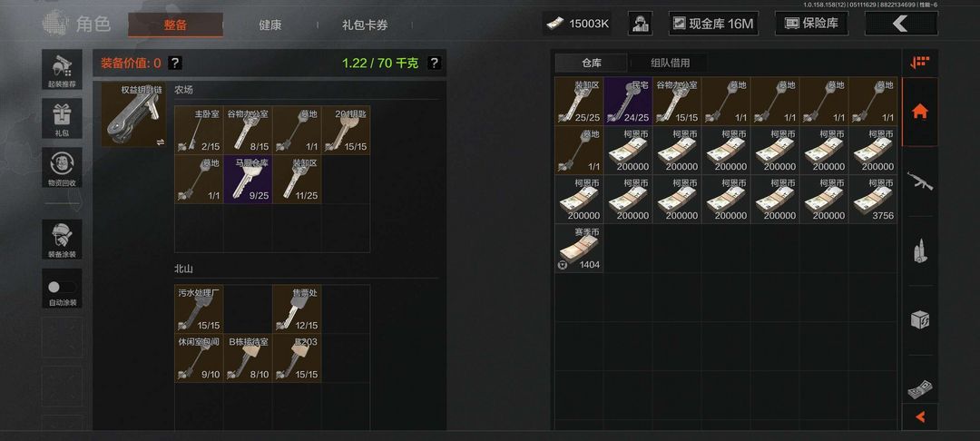The height and width of the screenshot is (441, 980).
Task: Switch to the 健康 tab
Action: tap(270, 25)
